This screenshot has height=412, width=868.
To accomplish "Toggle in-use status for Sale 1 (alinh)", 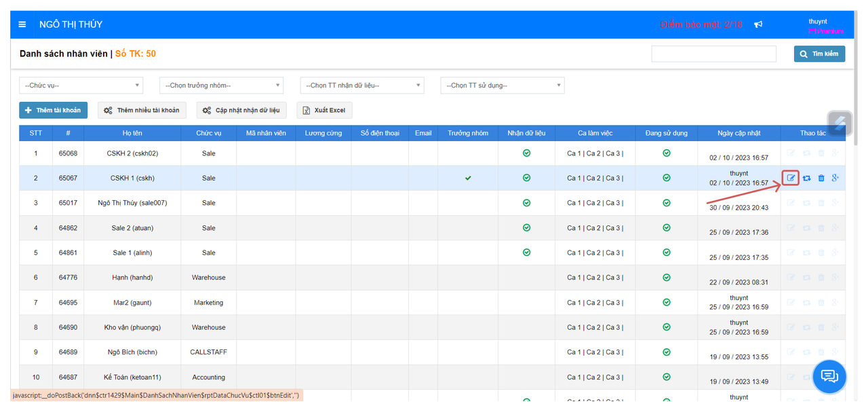I will point(667,252).
